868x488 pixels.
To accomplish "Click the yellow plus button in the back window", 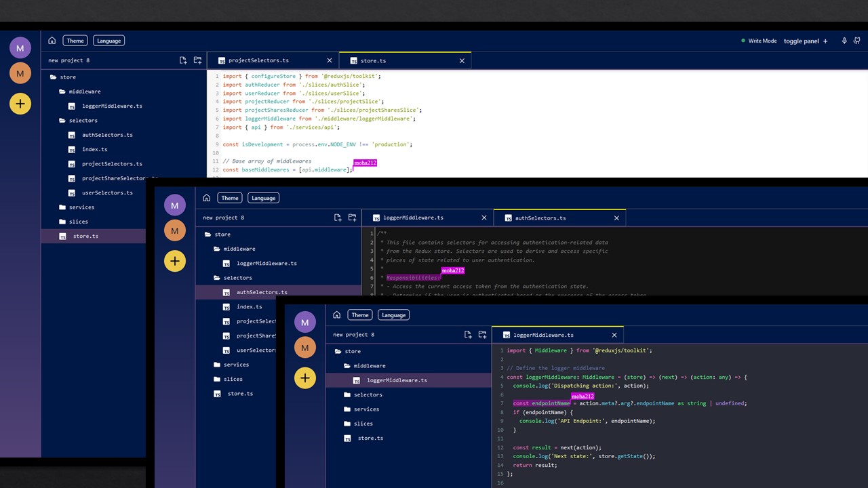I will (20, 104).
